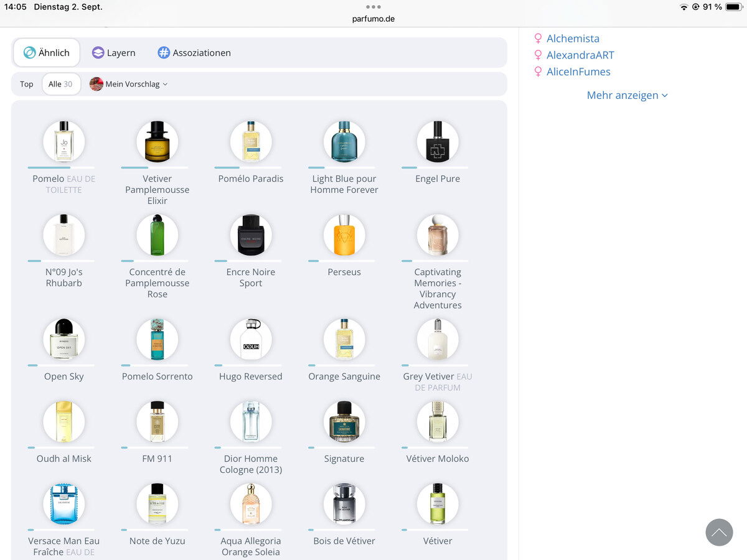Image resolution: width=747 pixels, height=560 pixels.
Task: Expand Mehr anzeigen user list
Action: pos(627,95)
